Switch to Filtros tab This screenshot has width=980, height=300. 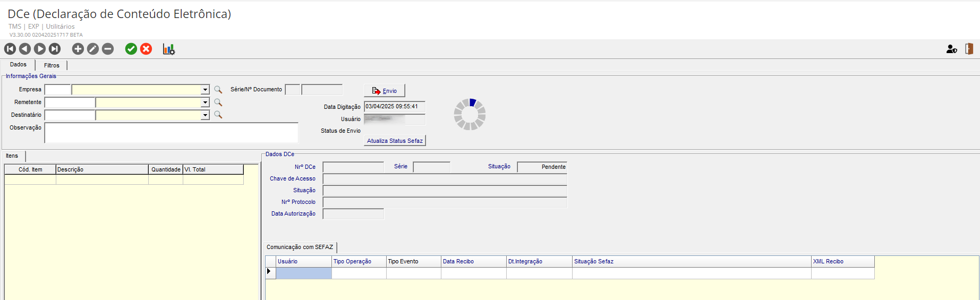coord(52,65)
